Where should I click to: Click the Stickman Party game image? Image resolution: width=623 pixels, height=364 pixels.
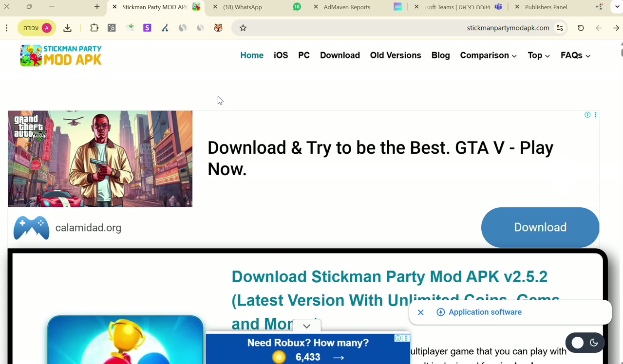pyautogui.click(x=125, y=340)
